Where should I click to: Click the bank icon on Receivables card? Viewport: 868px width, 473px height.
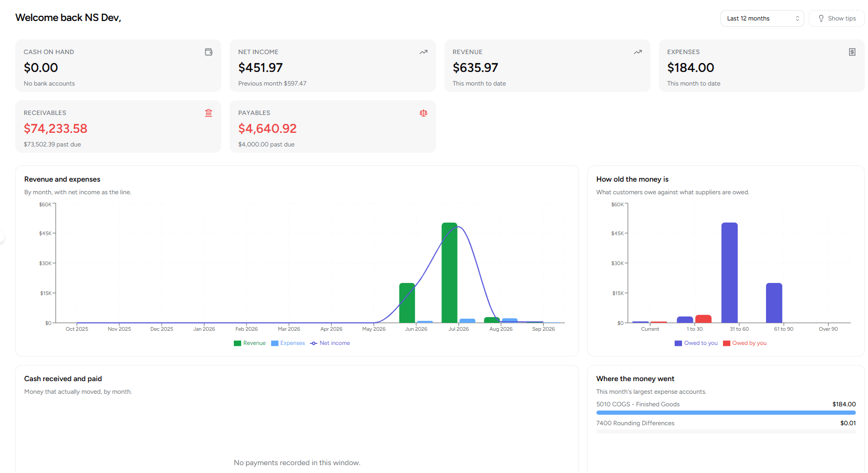[209, 113]
